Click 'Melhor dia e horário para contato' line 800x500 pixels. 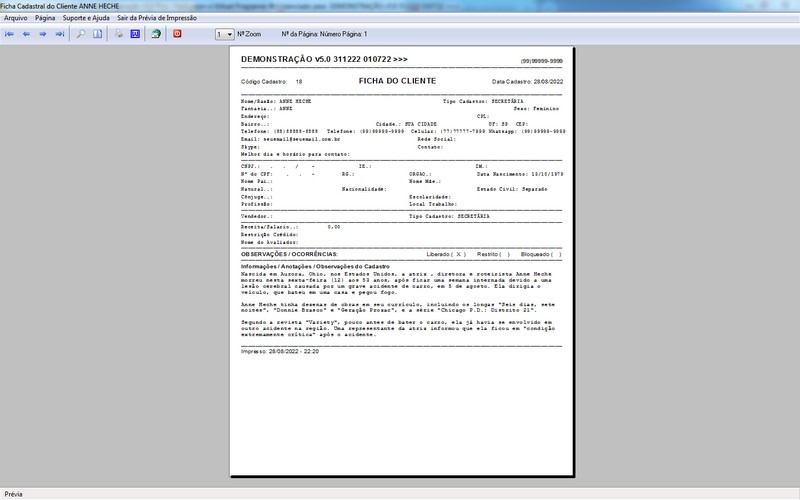(x=295, y=154)
